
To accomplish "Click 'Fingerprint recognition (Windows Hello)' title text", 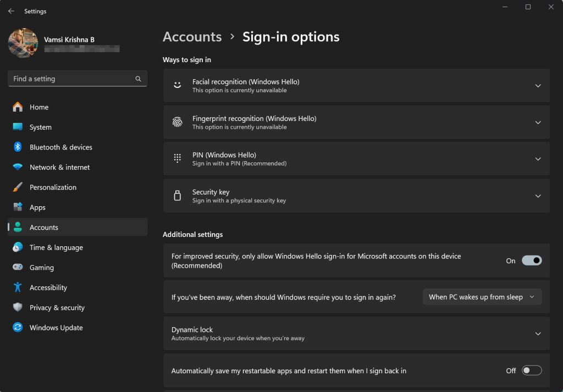I will [254, 118].
